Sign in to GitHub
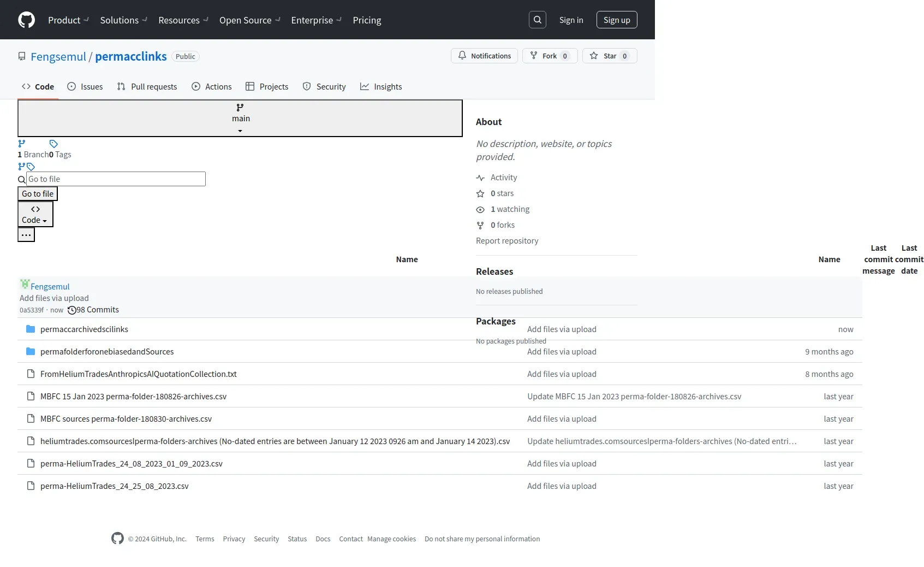Image resolution: width=924 pixels, height=567 pixels. pos(571,20)
